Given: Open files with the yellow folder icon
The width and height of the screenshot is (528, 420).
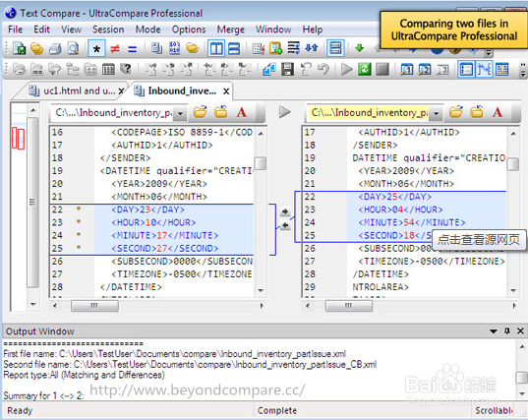Looking at the screenshot, I should click(37, 48).
